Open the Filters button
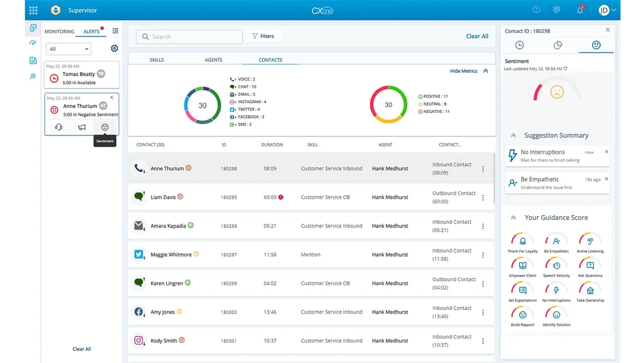This screenshot has height=363, width=644. tap(264, 36)
